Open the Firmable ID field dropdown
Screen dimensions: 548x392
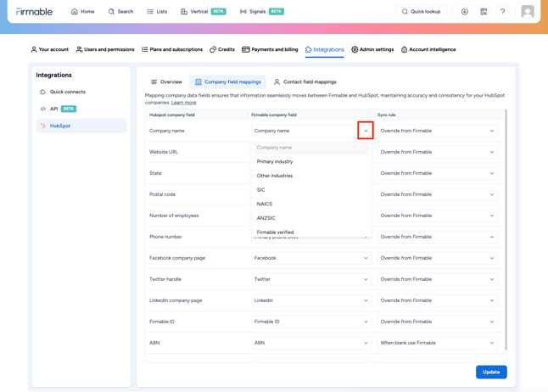coord(311,322)
